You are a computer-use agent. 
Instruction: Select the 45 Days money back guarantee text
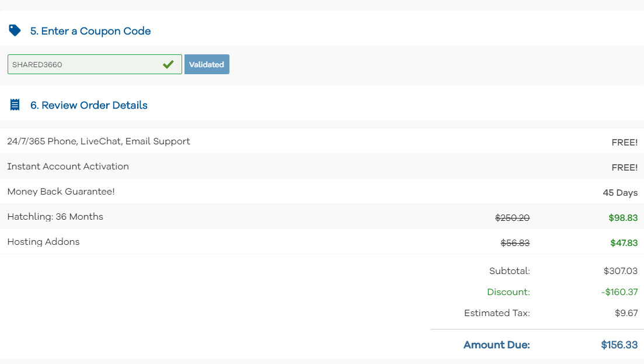(x=619, y=192)
